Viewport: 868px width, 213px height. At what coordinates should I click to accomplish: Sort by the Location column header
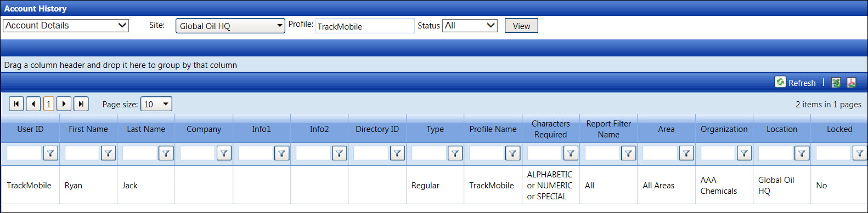(x=782, y=129)
